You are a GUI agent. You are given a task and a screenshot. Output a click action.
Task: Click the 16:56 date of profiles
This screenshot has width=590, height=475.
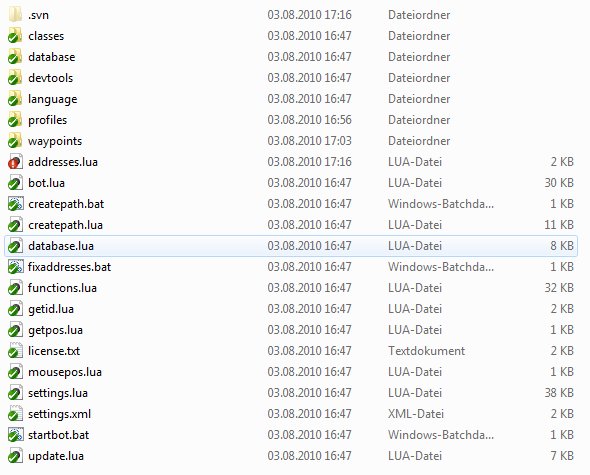click(309, 120)
